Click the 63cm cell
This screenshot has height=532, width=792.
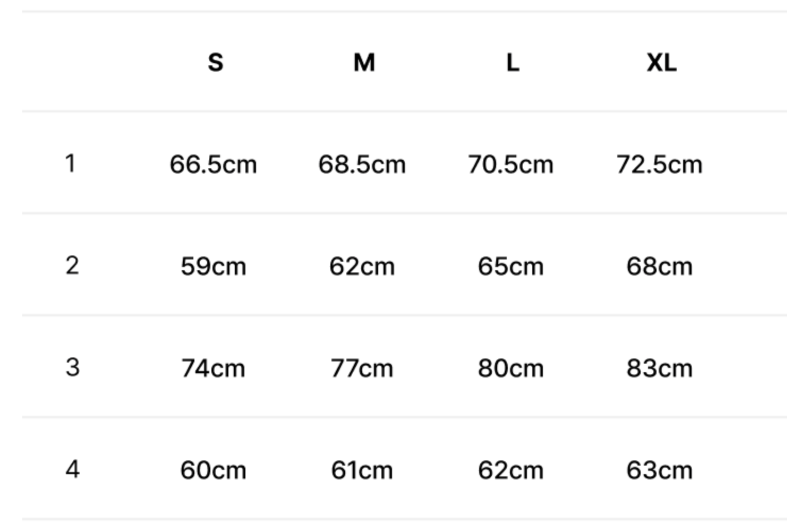[659, 470]
